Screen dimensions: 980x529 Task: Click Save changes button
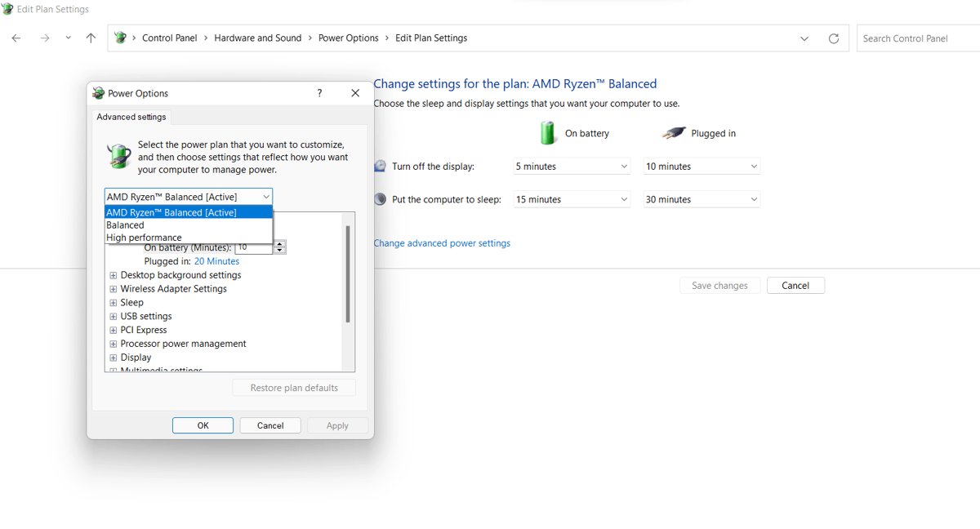(x=719, y=286)
